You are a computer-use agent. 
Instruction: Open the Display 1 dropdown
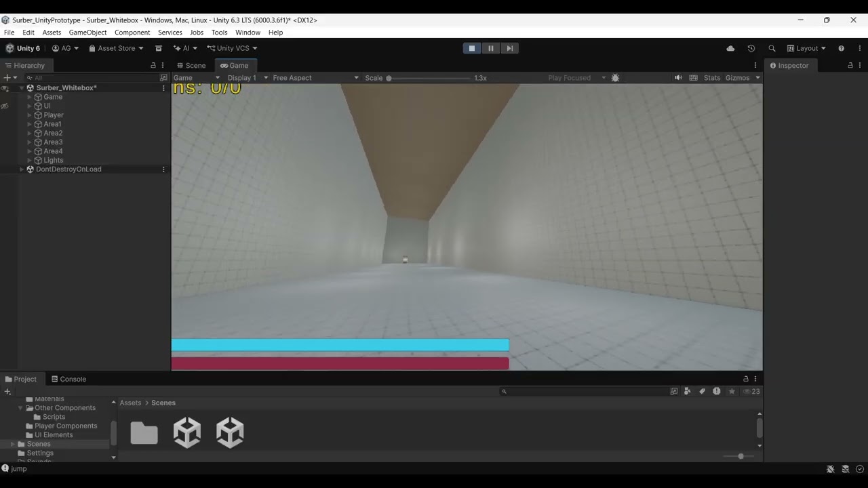tap(248, 78)
